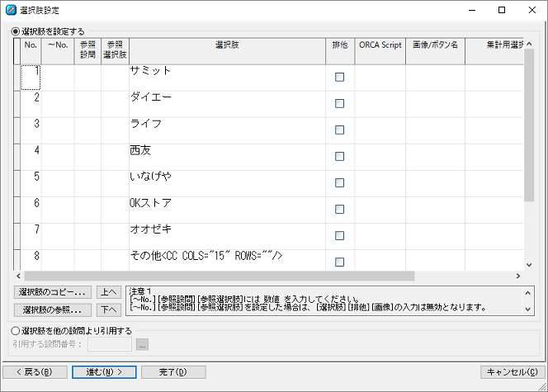548x392 pixels.
Task: Click the notes box scroll down arrow
Action: [x=528, y=309]
